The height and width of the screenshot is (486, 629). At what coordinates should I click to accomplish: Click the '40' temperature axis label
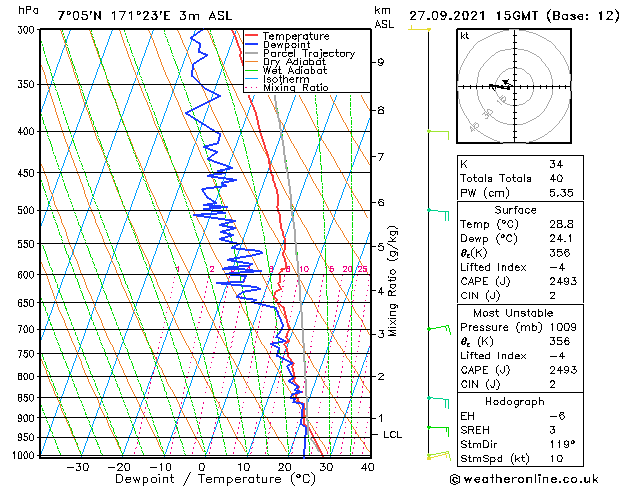click(367, 467)
